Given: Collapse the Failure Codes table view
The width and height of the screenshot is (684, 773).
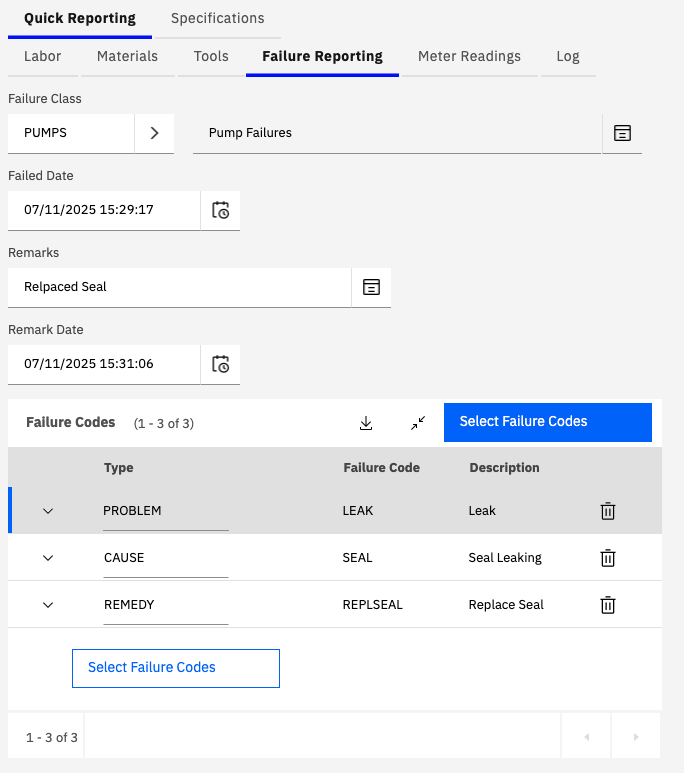Looking at the screenshot, I should click(418, 423).
